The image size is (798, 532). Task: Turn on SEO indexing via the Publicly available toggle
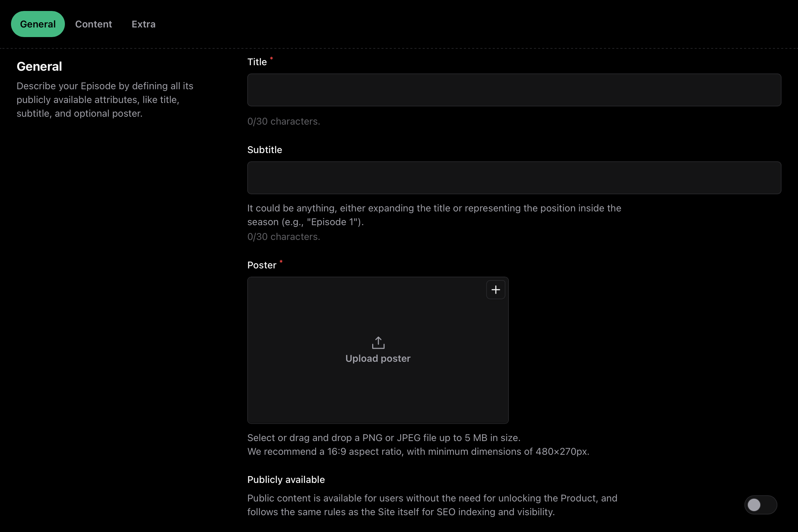click(761, 505)
